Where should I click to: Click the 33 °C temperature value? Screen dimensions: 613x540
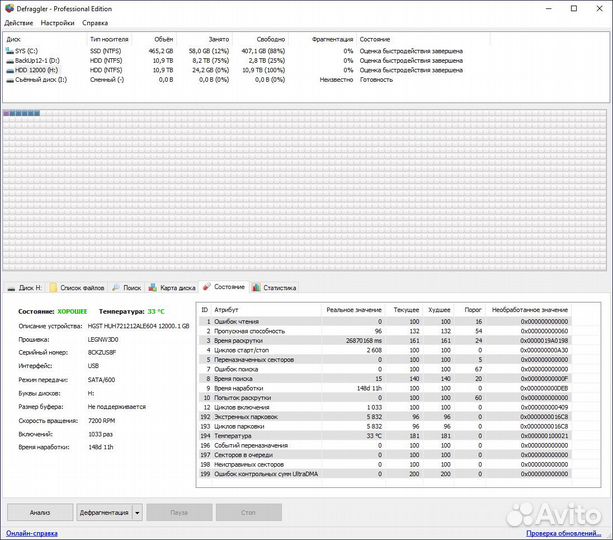click(156, 312)
